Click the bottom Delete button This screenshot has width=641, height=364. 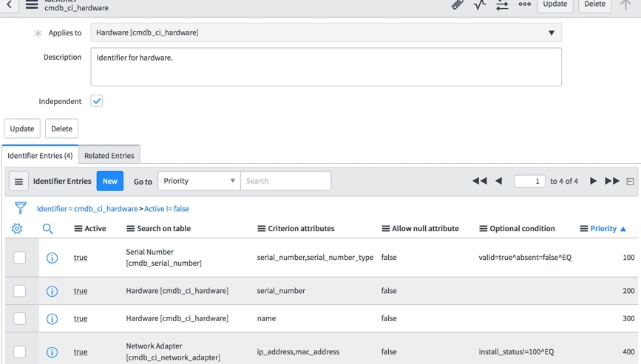pyautogui.click(x=61, y=128)
